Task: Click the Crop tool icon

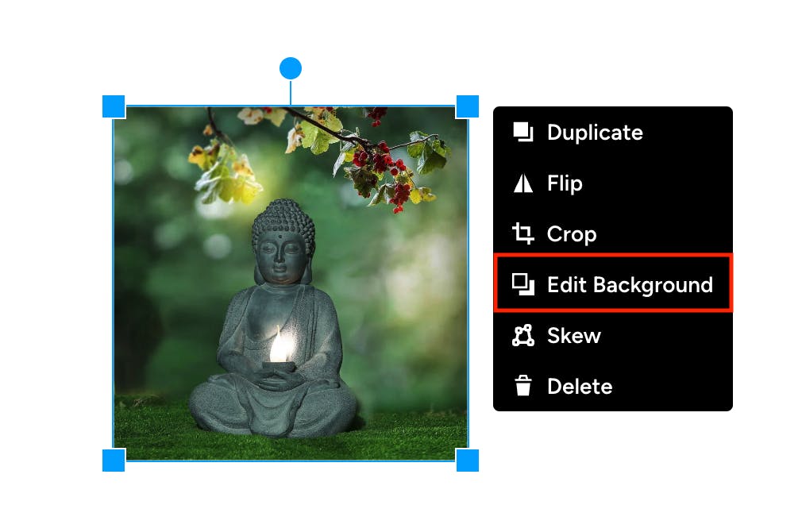Action: click(522, 233)
